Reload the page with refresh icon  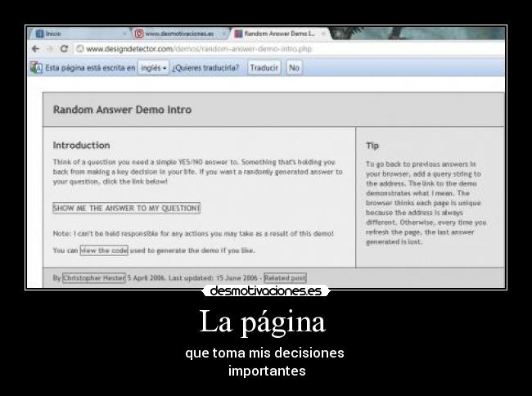pyautogui.click(x=64, y=49)
